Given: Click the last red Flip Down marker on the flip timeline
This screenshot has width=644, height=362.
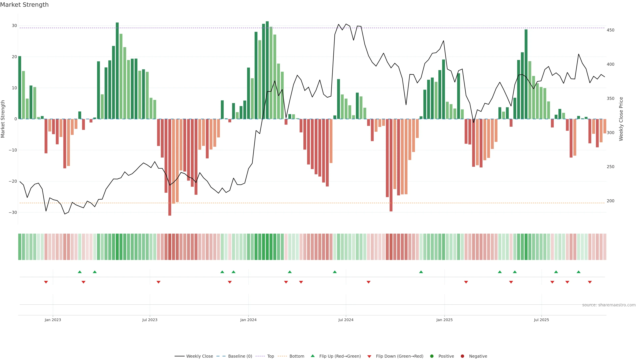Looking at the screenshot, I should (590, 282).
